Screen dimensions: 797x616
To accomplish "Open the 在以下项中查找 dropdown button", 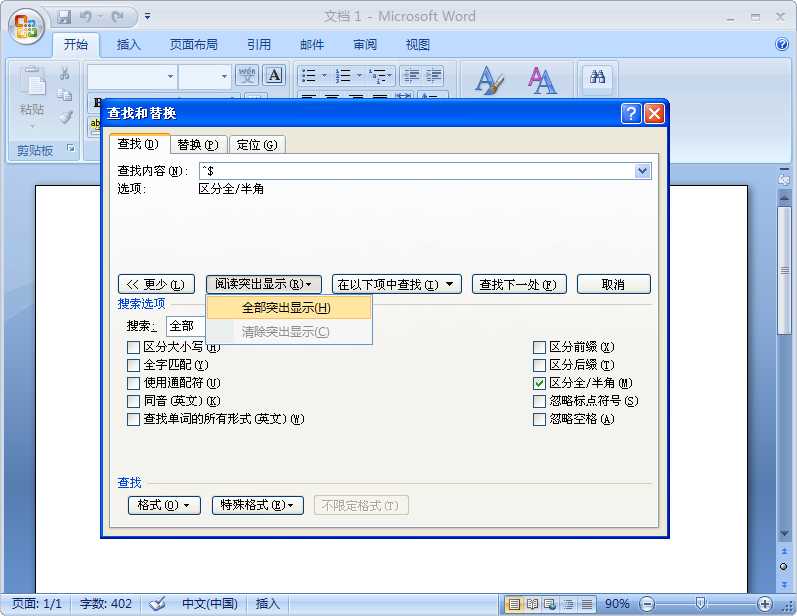I will click(x=396, y=284).
